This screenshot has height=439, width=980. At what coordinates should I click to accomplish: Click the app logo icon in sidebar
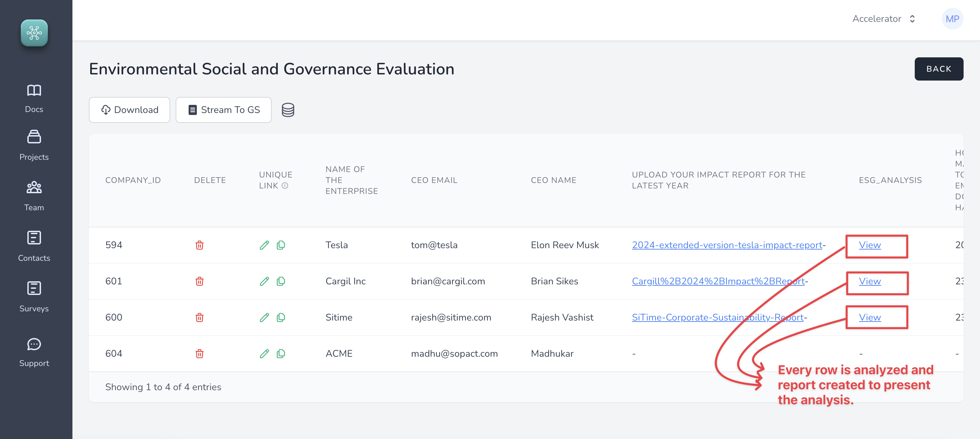34,33
